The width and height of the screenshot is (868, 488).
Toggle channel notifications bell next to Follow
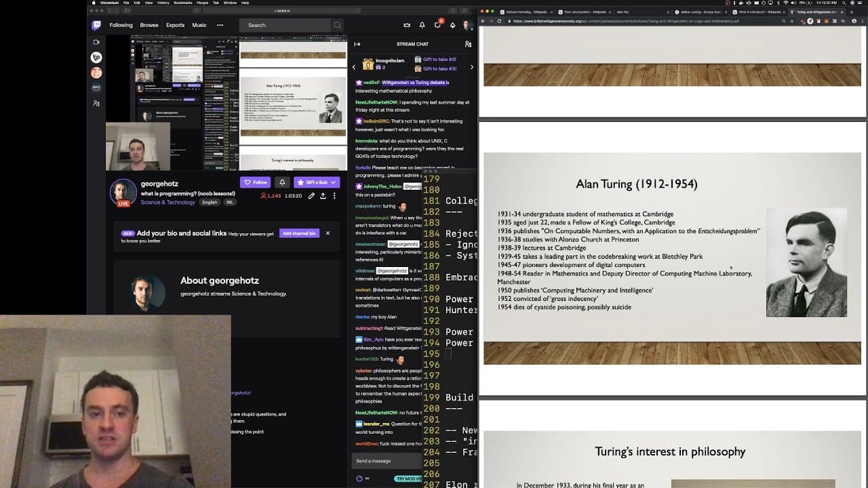[x=282, y=182]
